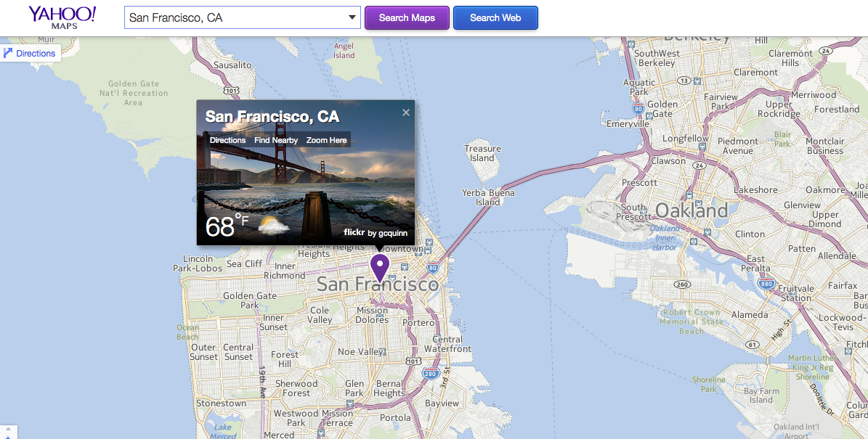Click the flickr logo in the popup
868x439 pixels.
pos(354,232)
